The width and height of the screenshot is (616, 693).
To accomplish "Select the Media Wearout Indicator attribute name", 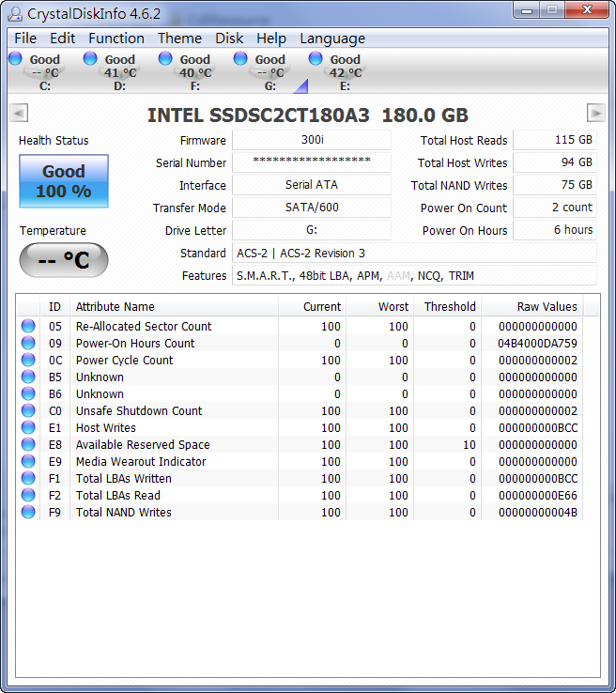I will (141, 461).
